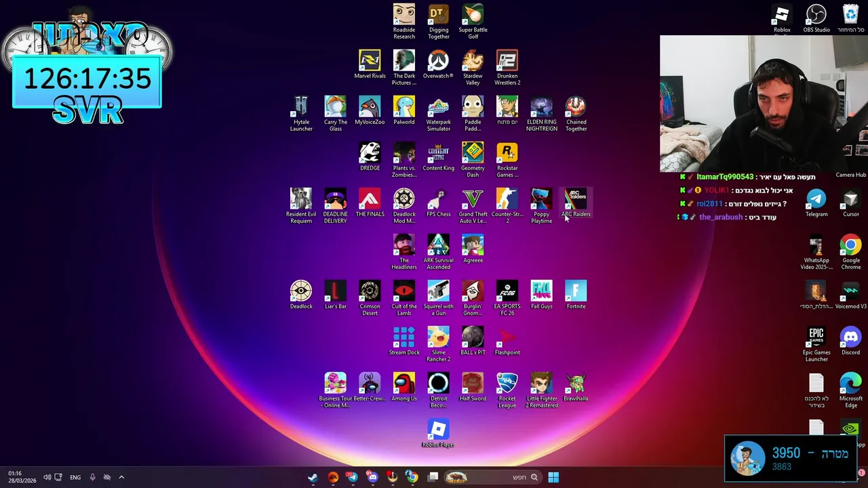Viewport: 868px width, 488px height.
Task: Launch Drunken Wrestlers 2 icon
Action: coord(507,68)
